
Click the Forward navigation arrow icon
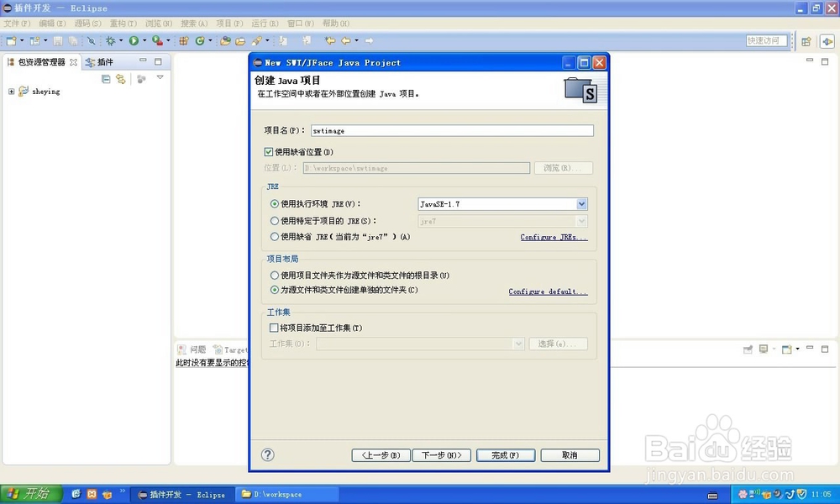tap(369, 40)
